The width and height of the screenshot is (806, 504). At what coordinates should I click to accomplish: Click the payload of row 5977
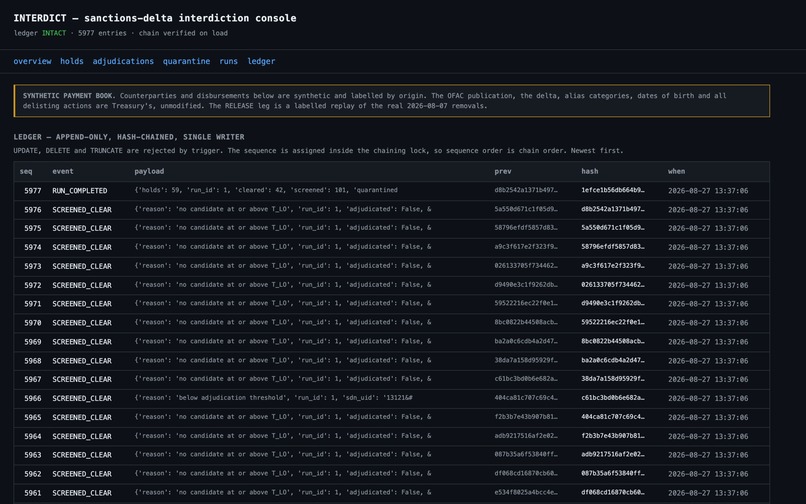(x=266, y=190)
